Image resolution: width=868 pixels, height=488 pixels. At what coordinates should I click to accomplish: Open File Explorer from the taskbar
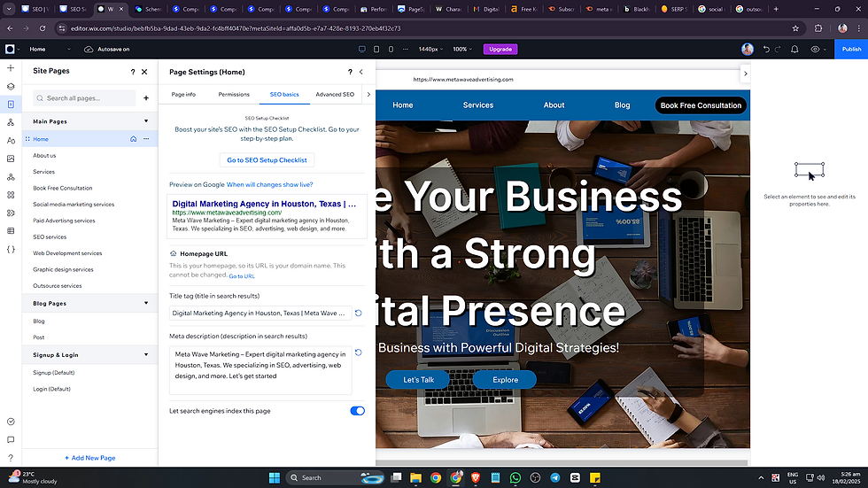(415, 478)
